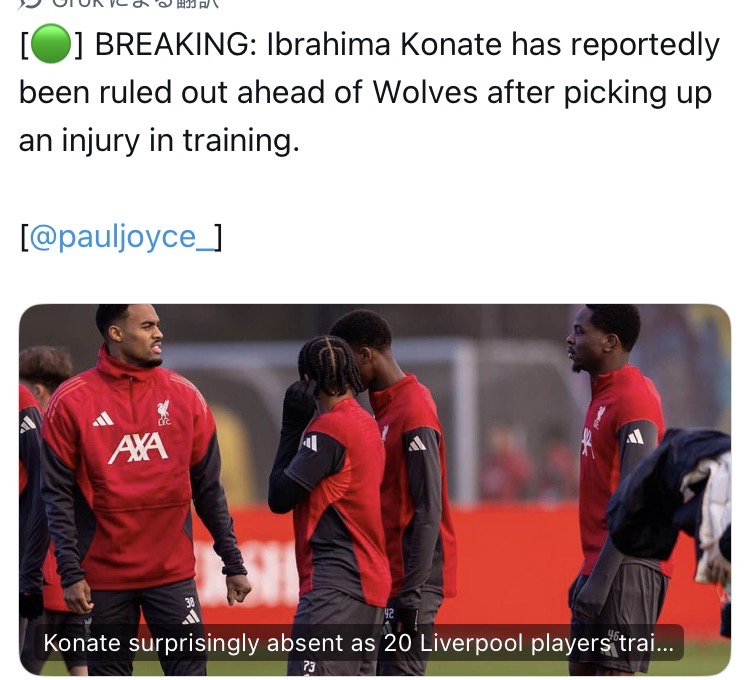Click the word BREAKING in the post

click(172, 44)
